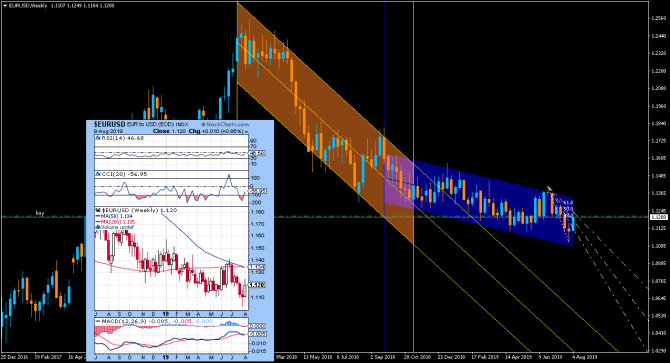Click the 1.0645 price axis label
The image size is (670, 363).
click(658, 298)
